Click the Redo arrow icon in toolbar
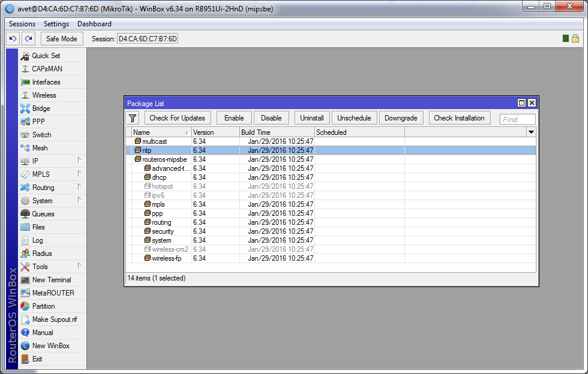Screen dimensions: 588x374 pos(28,38)
